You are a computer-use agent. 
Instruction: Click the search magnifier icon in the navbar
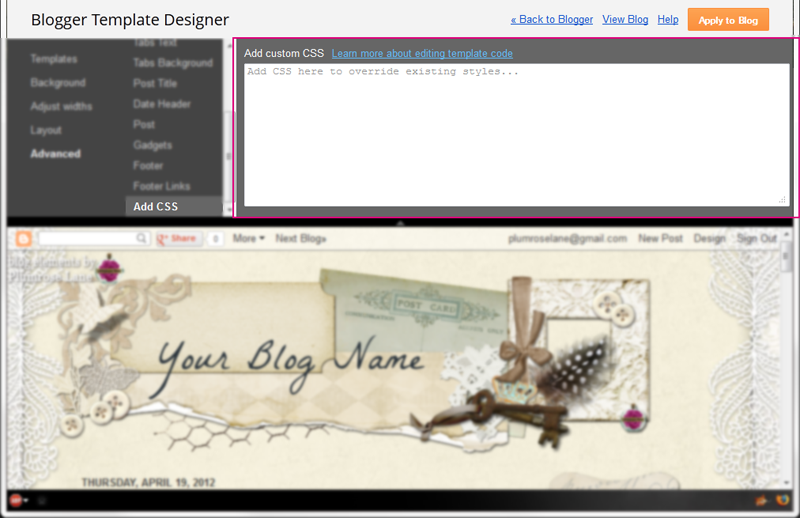[141, 238]
